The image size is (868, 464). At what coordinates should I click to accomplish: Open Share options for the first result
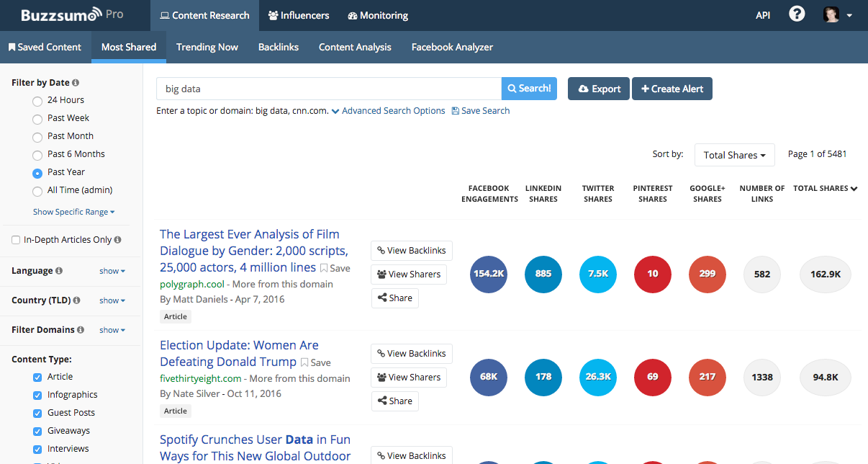[x=394, y=298]
